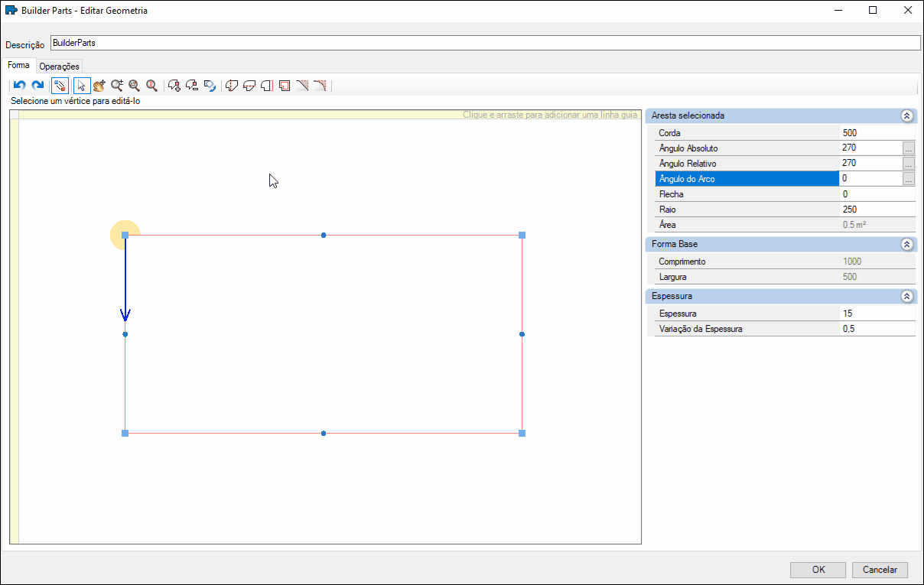This screenshot has height=585, width=924.
Task: Open the Ângulo Absoluto ellipsis button
Action: click(909, 148)
